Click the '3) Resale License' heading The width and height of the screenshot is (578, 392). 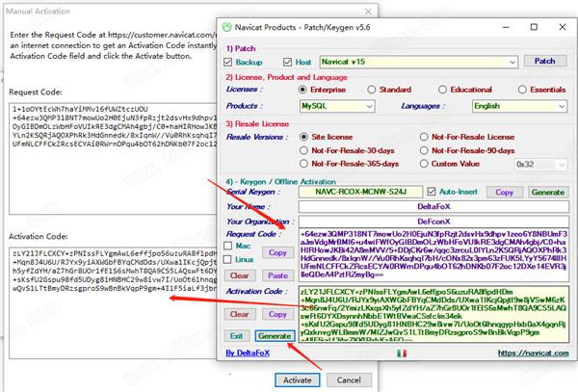pyautogui.click(x=257, y=124)
